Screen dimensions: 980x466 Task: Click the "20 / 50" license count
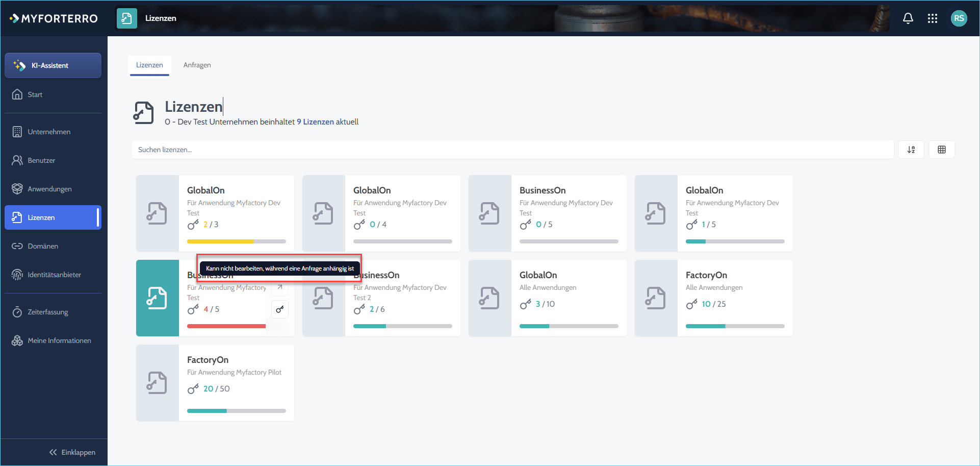[x=217, y=389]
